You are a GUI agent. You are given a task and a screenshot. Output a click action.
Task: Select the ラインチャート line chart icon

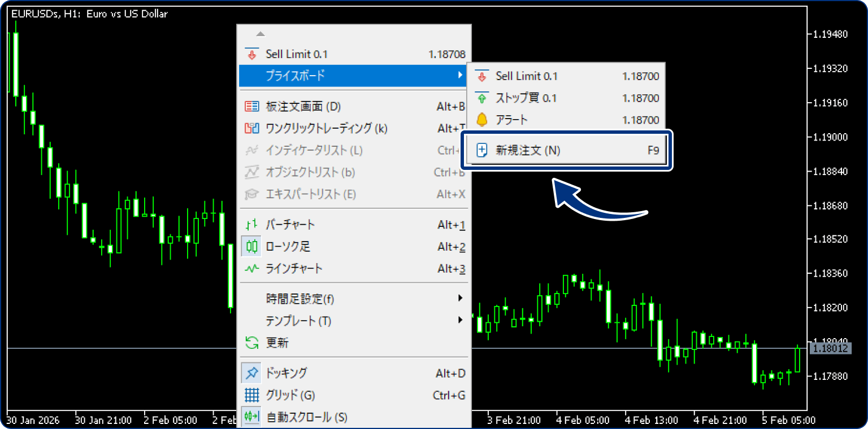[x=252, y=269]
